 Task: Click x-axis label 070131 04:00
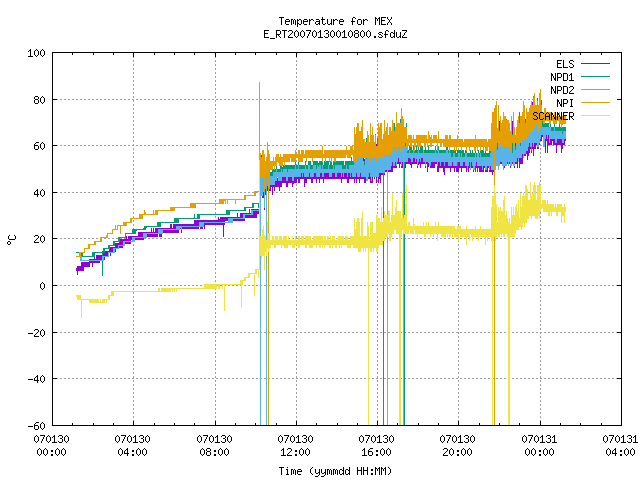[620, 446]
